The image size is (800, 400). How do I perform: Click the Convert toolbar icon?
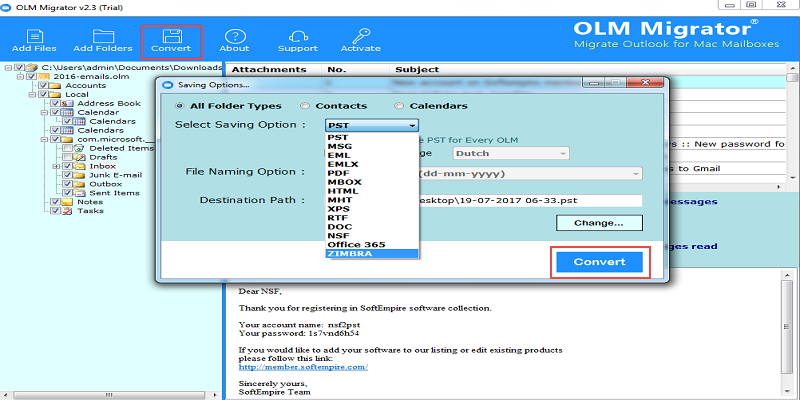coord(171,36)
